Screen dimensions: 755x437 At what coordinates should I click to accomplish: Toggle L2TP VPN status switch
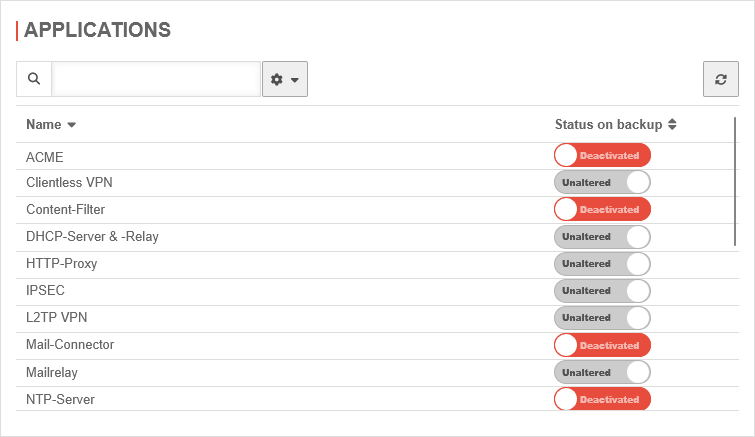point(602,317)
